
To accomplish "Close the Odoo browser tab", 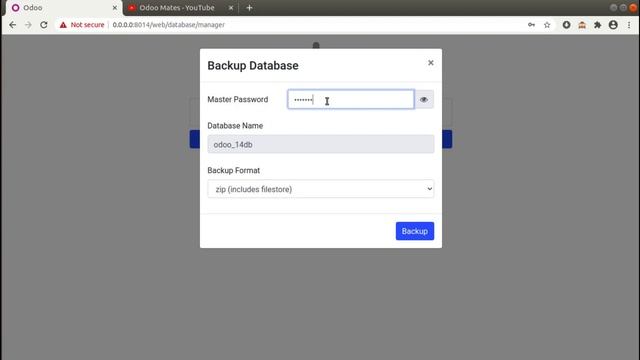I will (x=115, y=8).
